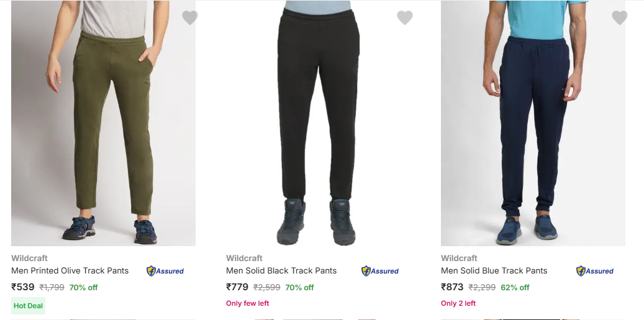Click Assured badge on blue track pants

595,271
